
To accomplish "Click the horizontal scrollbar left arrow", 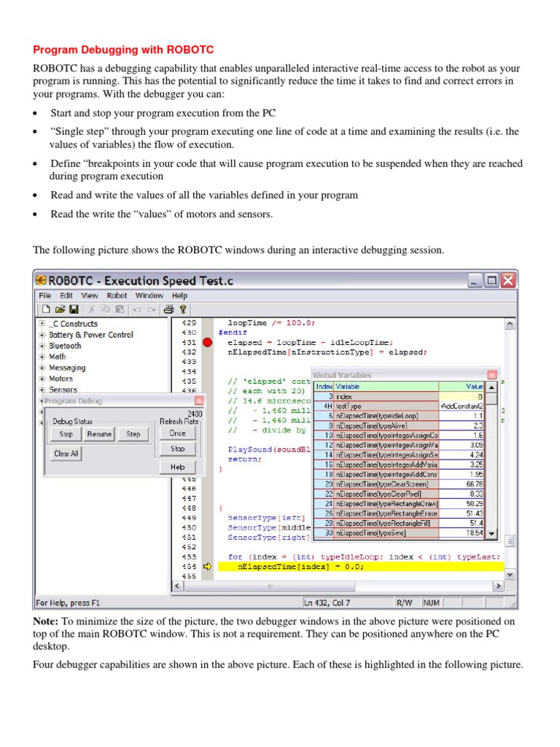I will point(177,586).
